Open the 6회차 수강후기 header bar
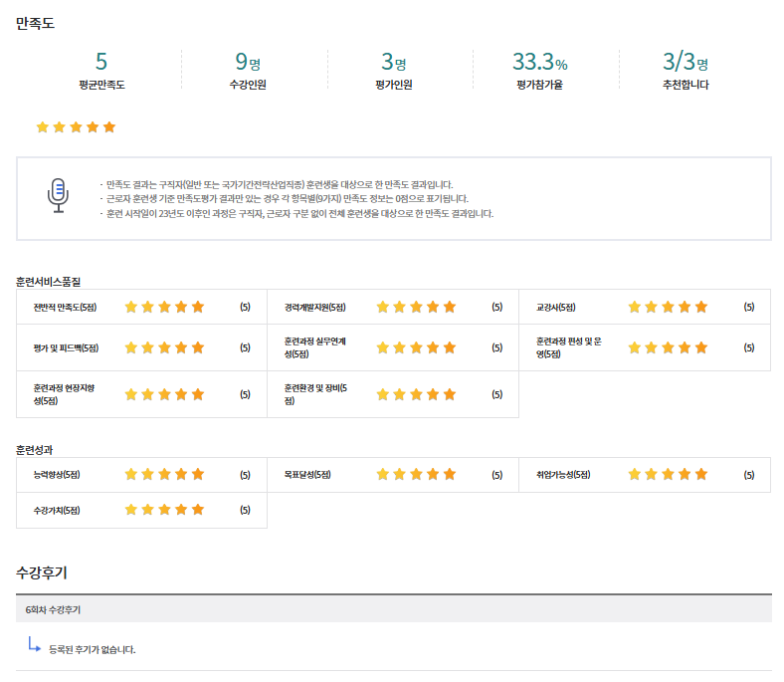The image size is (784, 682). click(393, 609)
